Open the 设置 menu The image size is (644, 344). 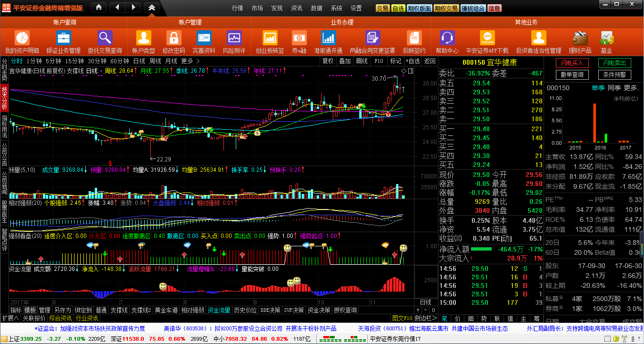point(356,8)
